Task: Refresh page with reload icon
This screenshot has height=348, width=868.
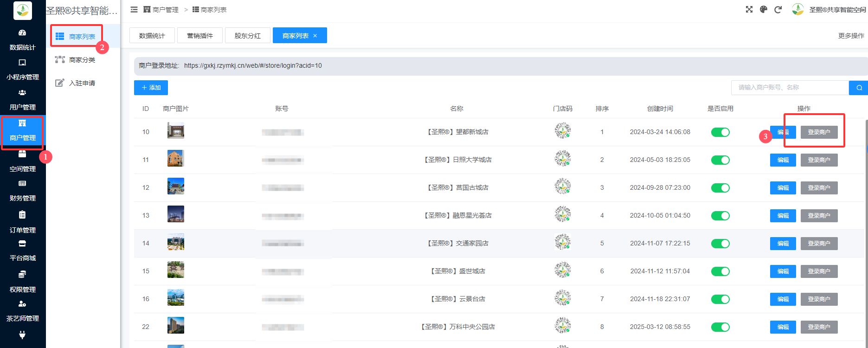Action: (x=778, y=9)
